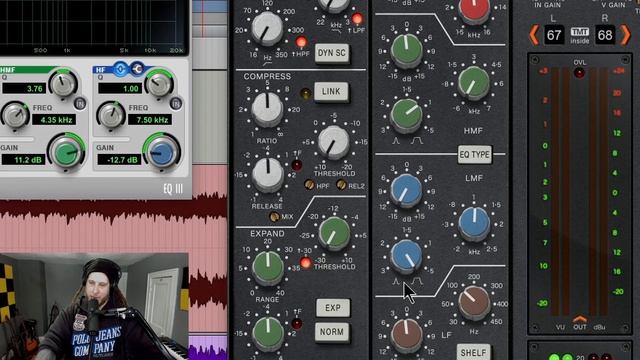Click the webcam video thumbnail
The width and height of the screenshot is (640, 360).
(x=94, y=307)
